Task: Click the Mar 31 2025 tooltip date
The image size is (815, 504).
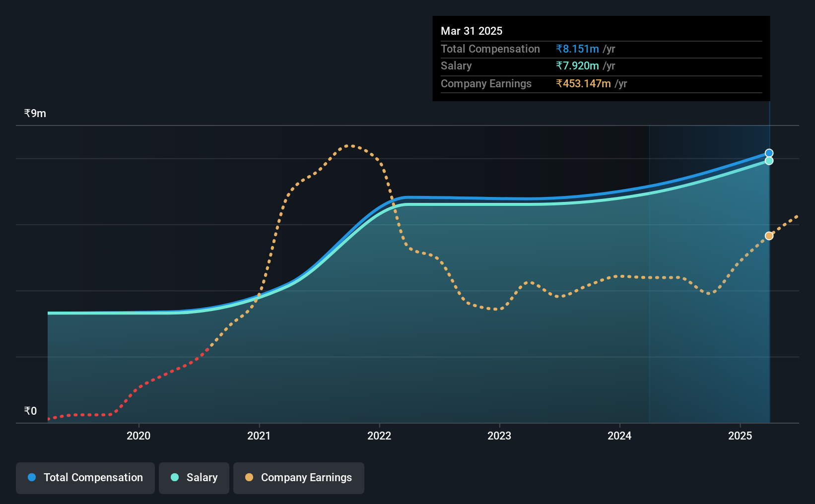Action: point(472,31)
